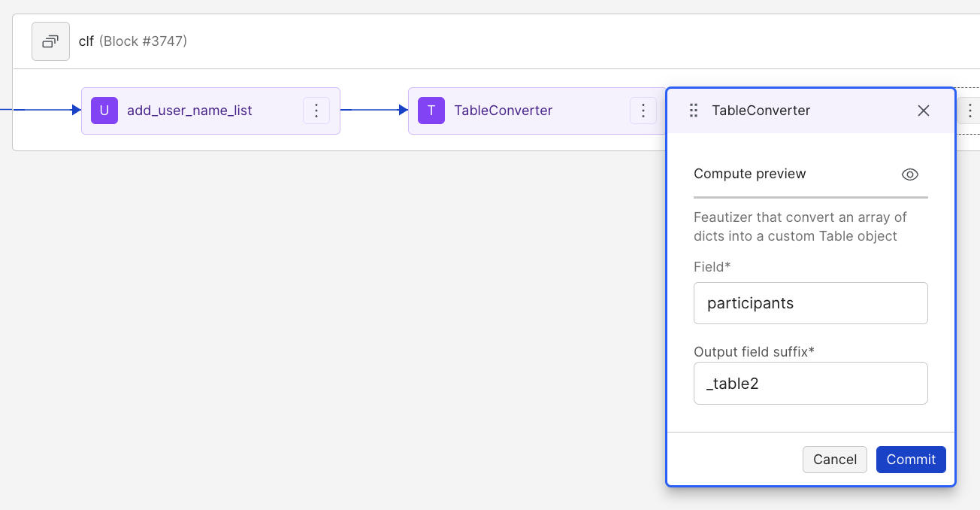
Task: Click the purple U icon on add_user_name_list
Action: pyautogui.click(x=104, y=111)
